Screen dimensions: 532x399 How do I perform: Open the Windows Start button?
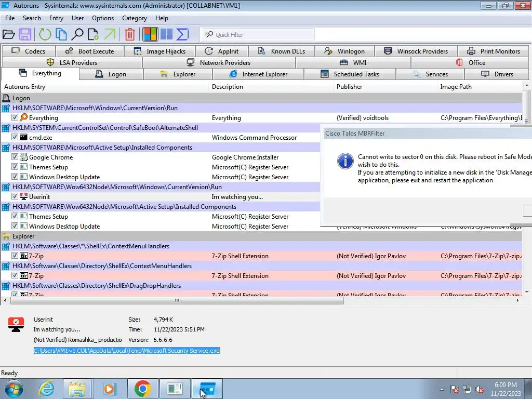[x=14, y=389]
